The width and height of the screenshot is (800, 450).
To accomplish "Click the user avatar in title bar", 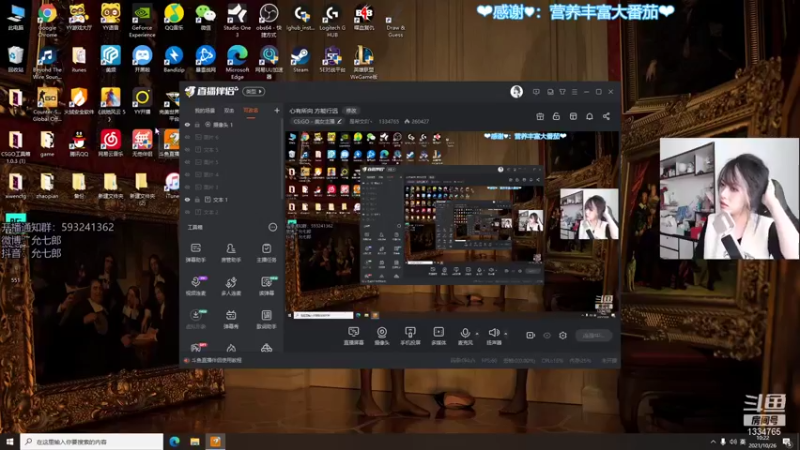I will [x=516, y=91].
